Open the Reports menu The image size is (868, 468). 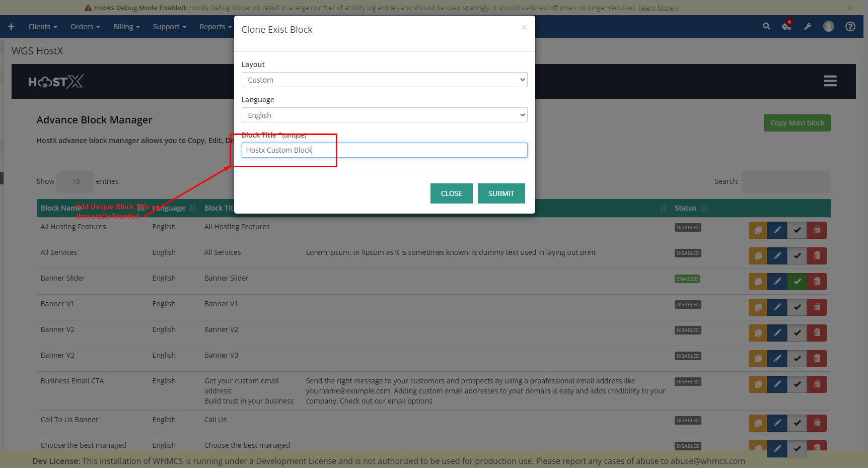215,27
